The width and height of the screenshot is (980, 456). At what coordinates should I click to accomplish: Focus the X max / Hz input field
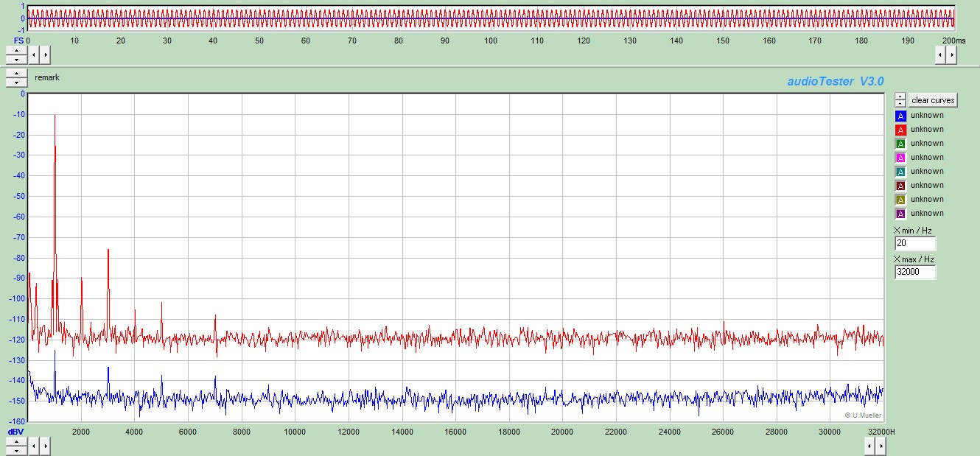(x=915, y=272)
